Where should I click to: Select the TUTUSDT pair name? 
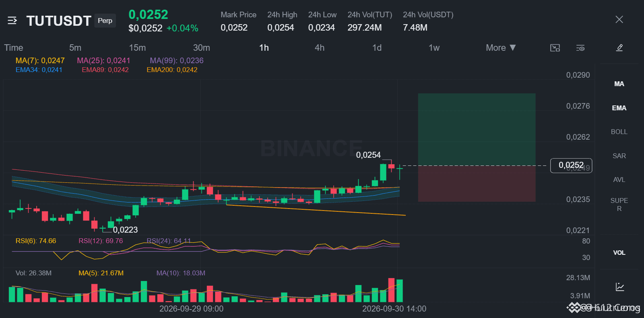59,21
